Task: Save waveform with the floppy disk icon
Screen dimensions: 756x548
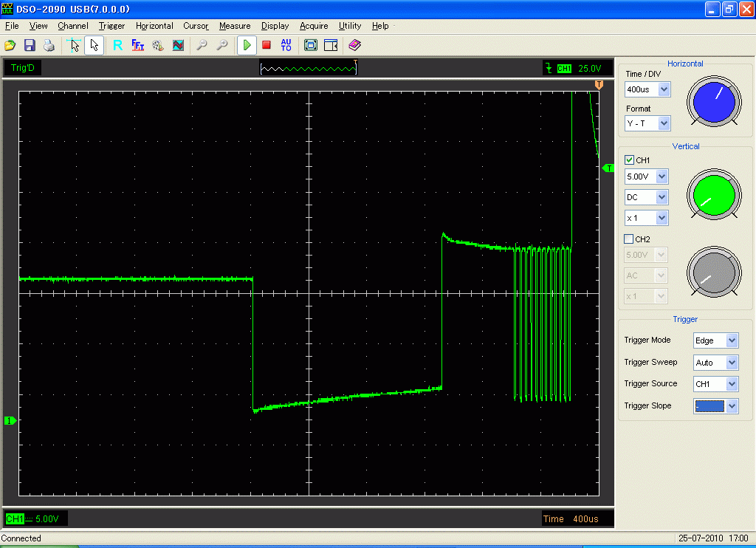Action: click(30, 46)
